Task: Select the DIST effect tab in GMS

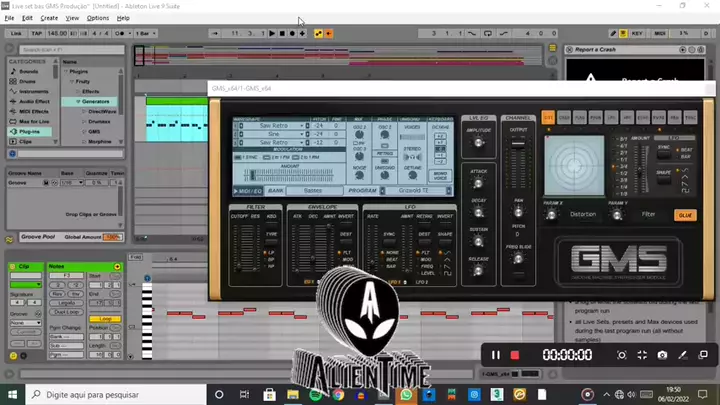Action: pyautogui.click(x=548, y=118)
